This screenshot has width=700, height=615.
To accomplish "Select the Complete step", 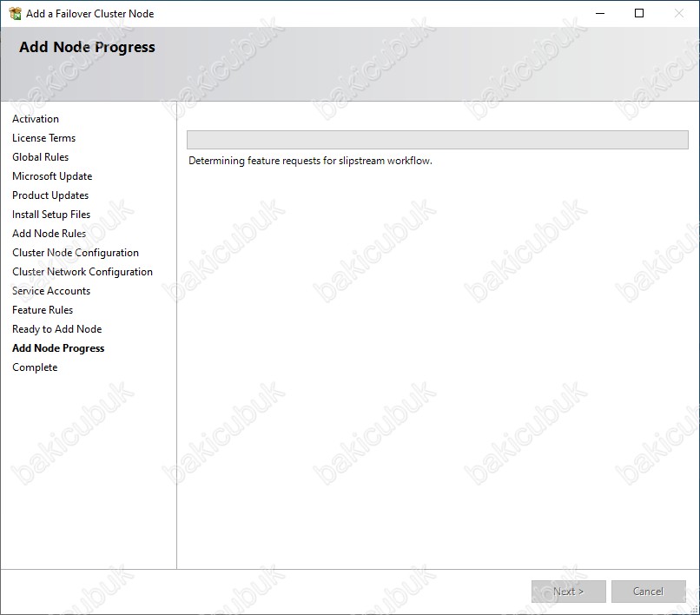I will click(35, 367).
